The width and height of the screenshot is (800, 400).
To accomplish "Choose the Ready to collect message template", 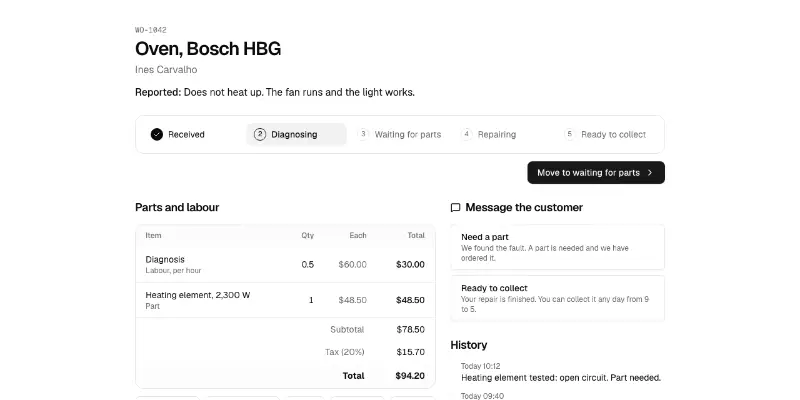I will pyautogui.click(x=558, y=298).
